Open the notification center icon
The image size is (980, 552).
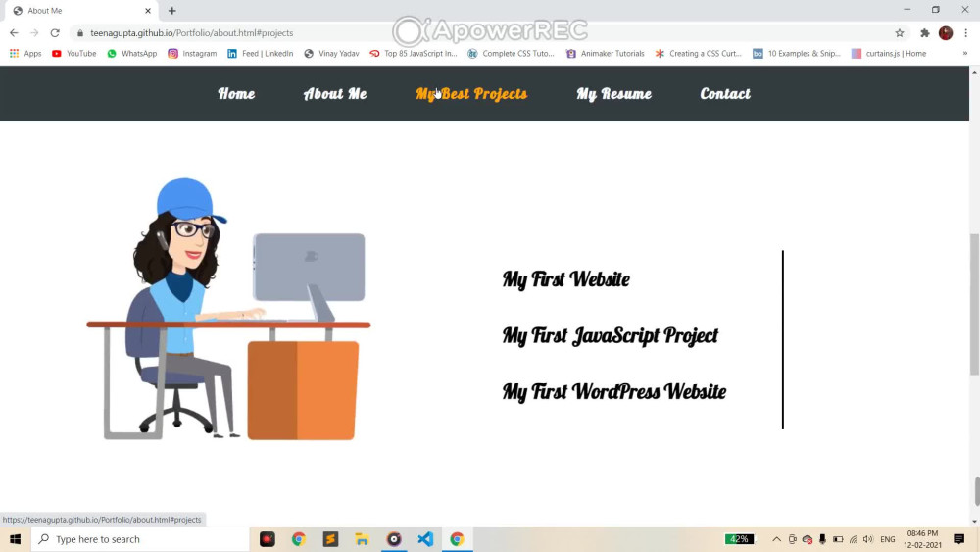click(x=958, y=539)
